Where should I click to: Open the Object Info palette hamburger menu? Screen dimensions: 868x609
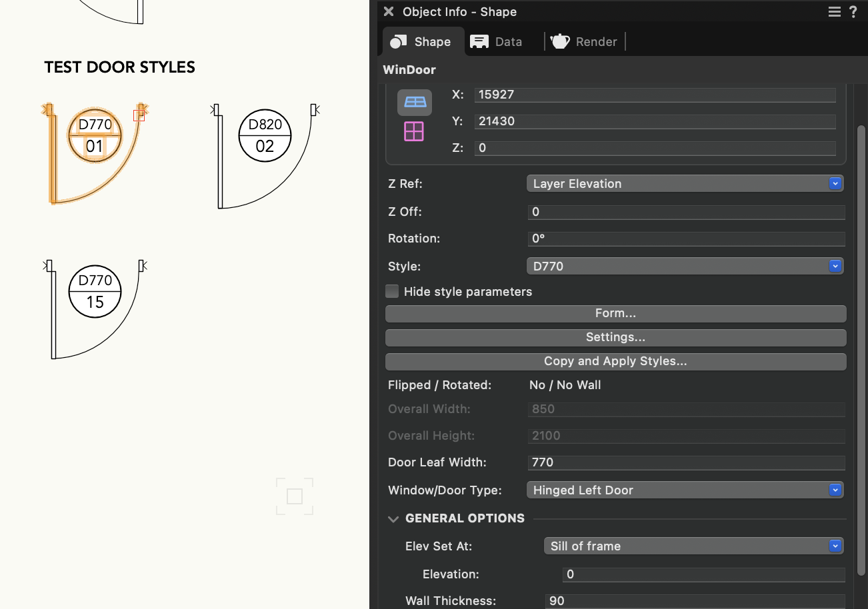[834, 12]
